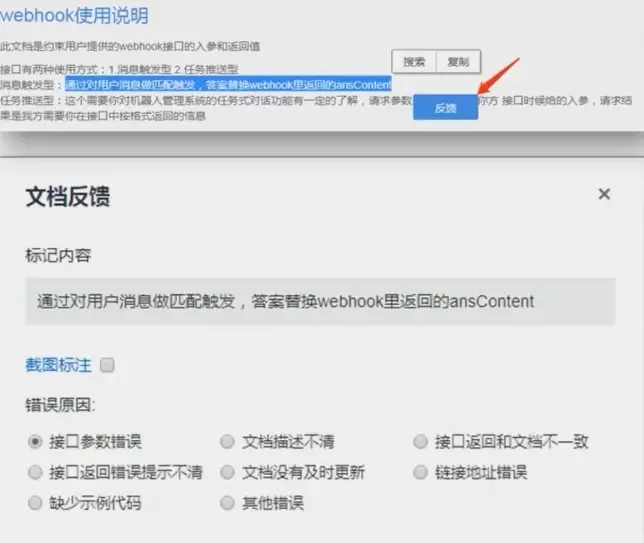Open the 截图标注 link

(x=58, y=366)
